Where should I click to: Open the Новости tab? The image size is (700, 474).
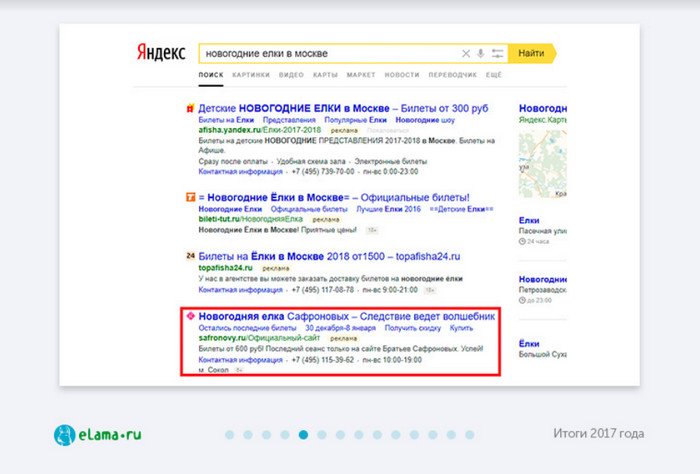[x=402, y=75]
